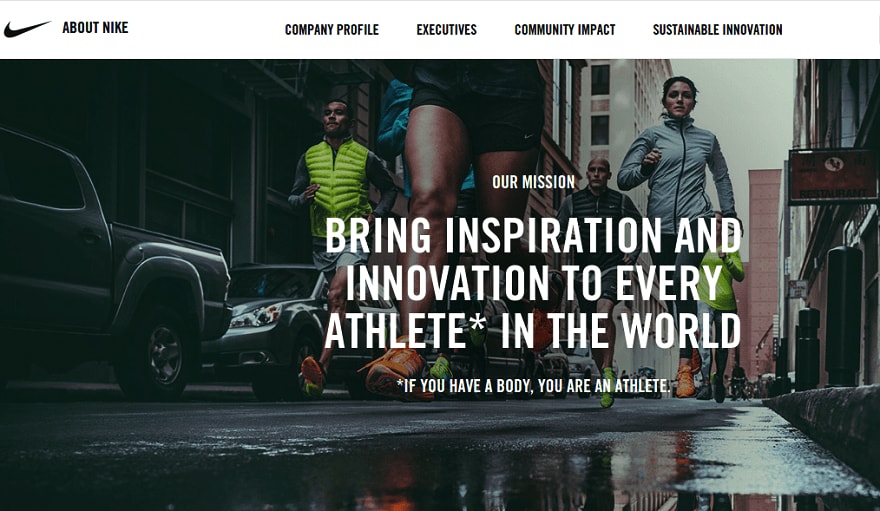The width and height of the screenshot is (880, 511).
Task: Select Community Impact in navigation
Action: tap(565, 30)
